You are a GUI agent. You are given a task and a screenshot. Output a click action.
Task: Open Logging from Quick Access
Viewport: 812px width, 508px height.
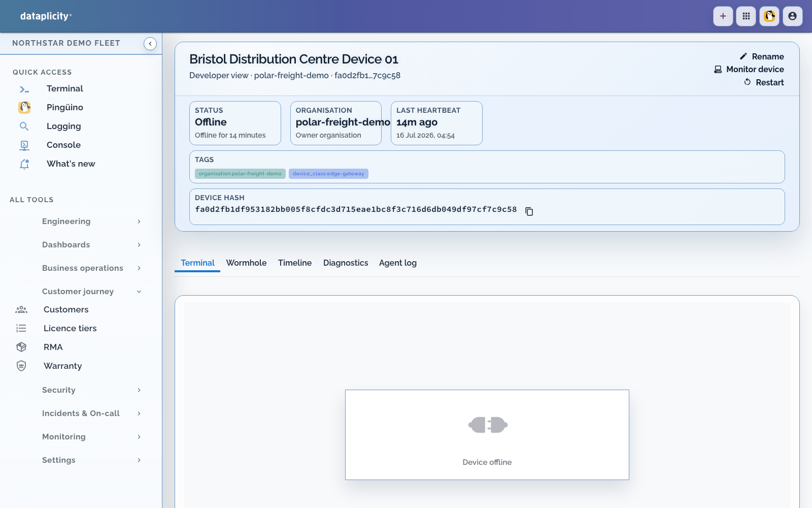tap(64, 126)
